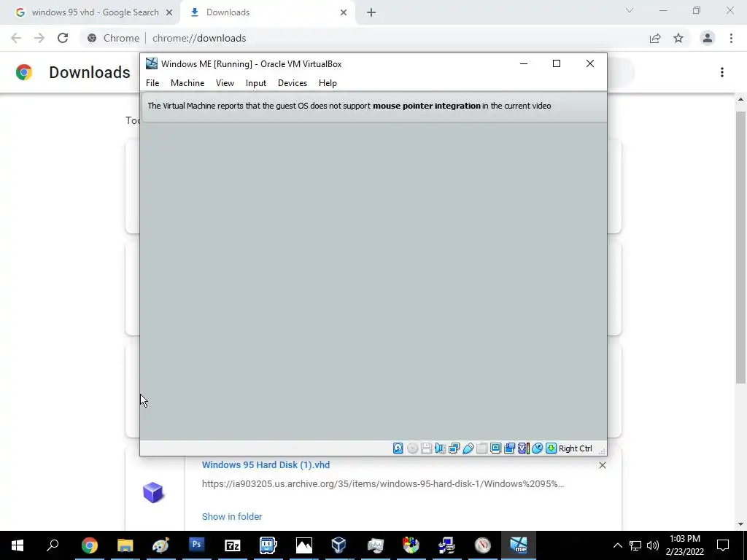Screen dimensions: 747x560
Task: Click the scroll down arrow on page scrollbar
Action: point(740,524)
